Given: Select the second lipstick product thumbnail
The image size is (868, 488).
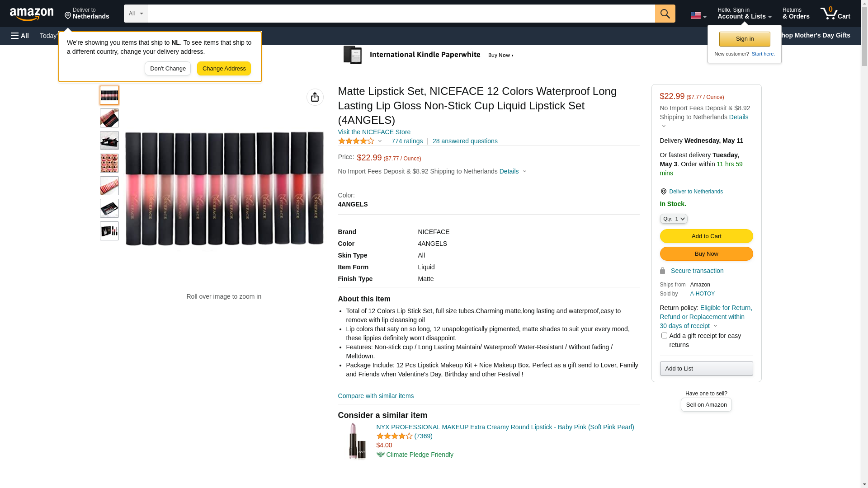Looking at the screenshot, I should [109, 118].
